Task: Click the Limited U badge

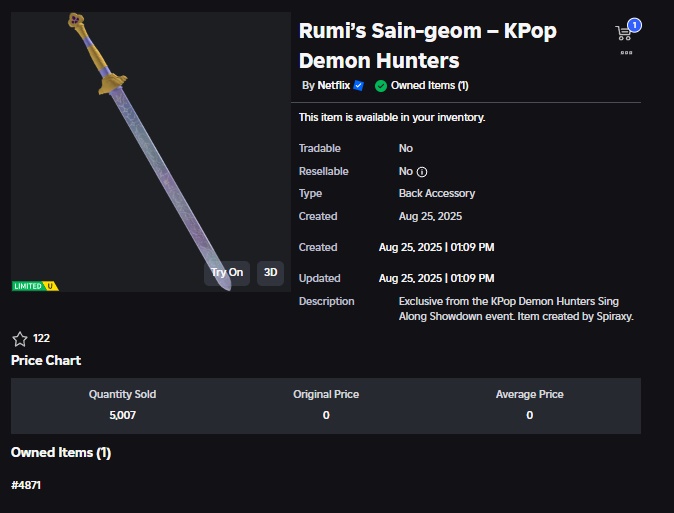Action: click(35, 286)
